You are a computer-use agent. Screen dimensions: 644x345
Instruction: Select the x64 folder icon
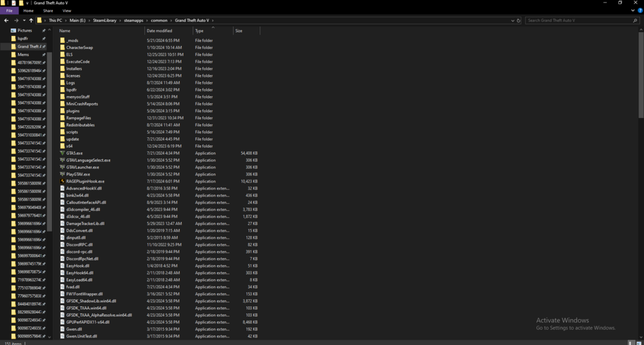62,146
